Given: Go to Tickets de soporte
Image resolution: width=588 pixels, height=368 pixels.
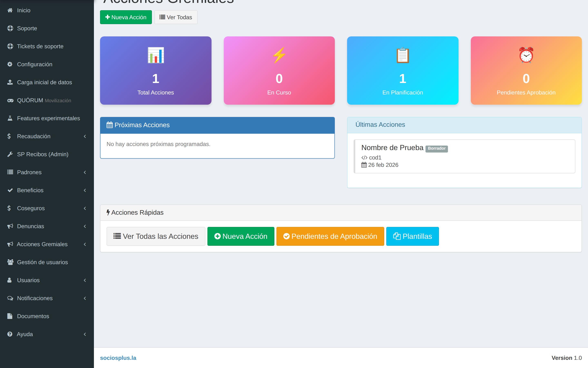Looking at the screenshot, I should [x=47, y=46].
